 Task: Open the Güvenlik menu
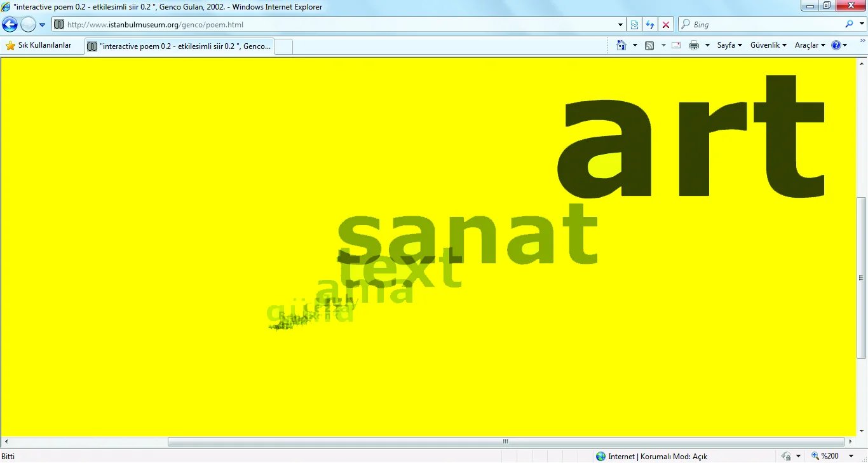(768, 45)
